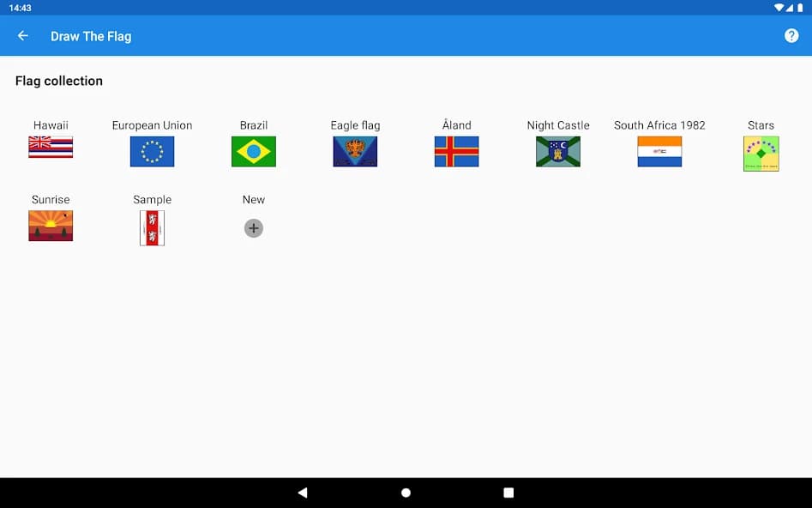This screenshot has width=812, height=508.
Task: Select the European Union flag
Action: [152, 151]
